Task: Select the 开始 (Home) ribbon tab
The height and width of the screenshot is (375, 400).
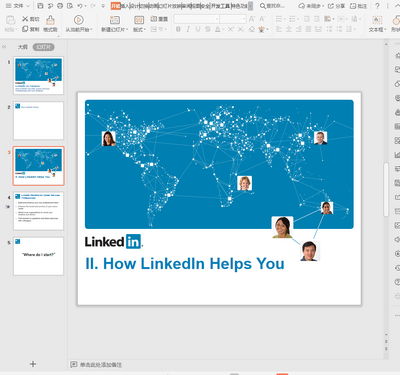Action: click(115, 6)
